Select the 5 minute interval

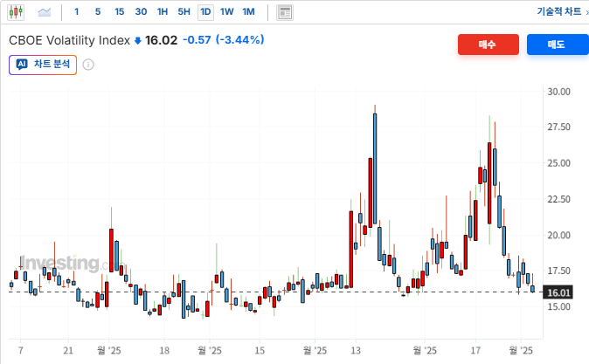tap(98, 12)
